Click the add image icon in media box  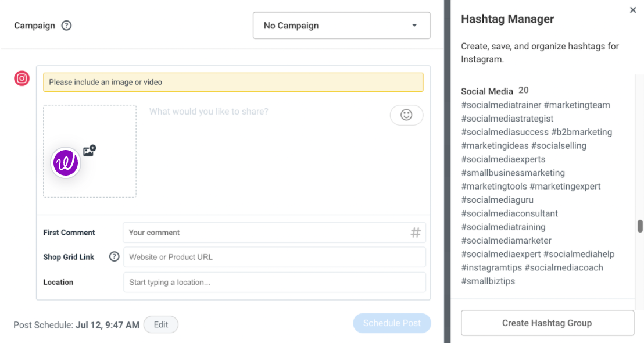click(x=90, y=151)
